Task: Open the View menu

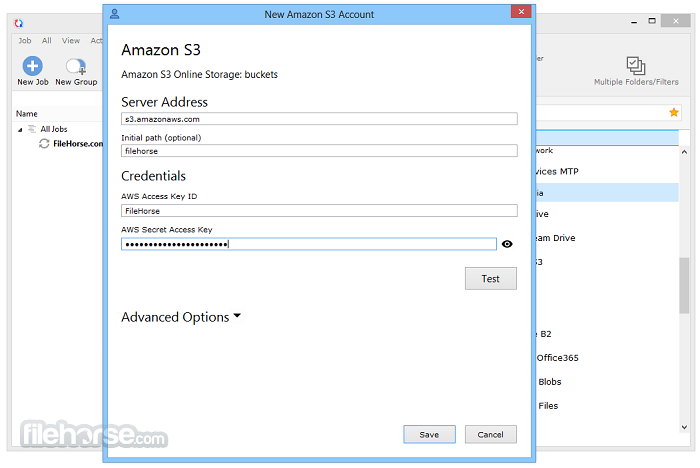Action: pyautogui.click(x=71, y=41)
